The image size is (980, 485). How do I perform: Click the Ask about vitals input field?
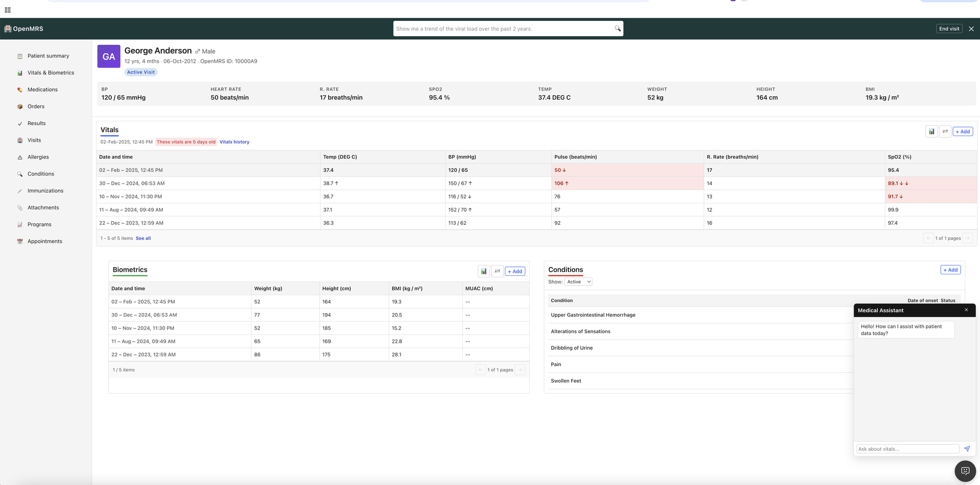tap(907, 449)
